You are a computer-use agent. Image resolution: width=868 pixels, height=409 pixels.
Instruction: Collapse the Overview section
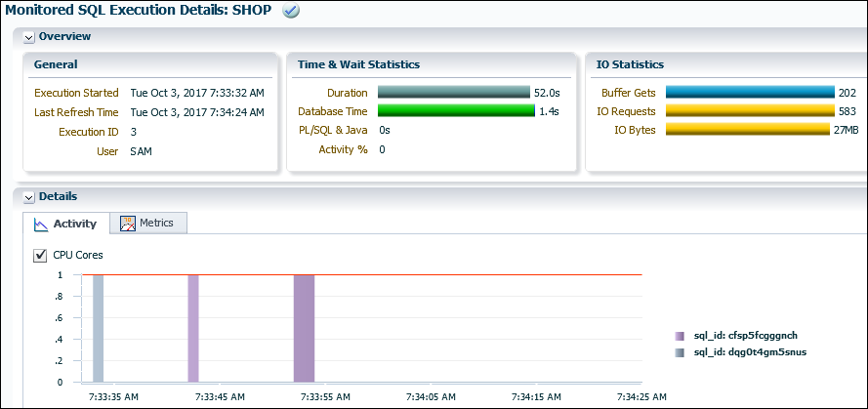click(x=29, y=37)
